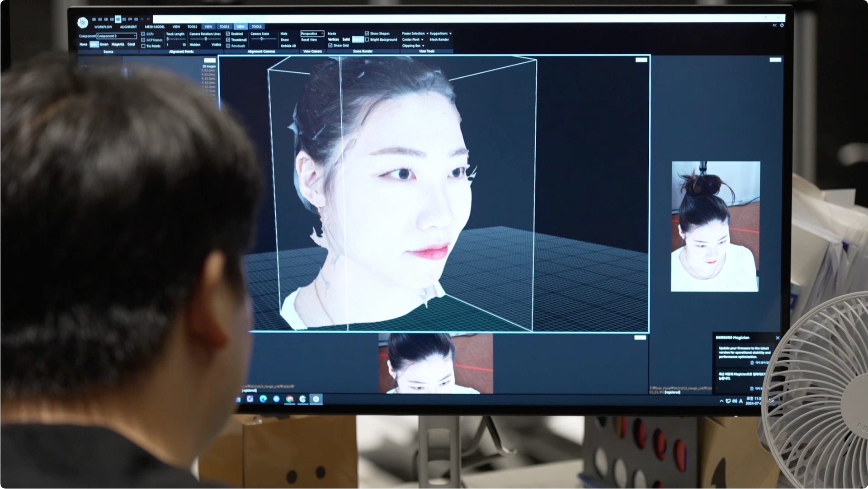This screenshot has height=489, width=868.
Task: Enable the Bright Background checkbox
Action: [x=367, y=40]
